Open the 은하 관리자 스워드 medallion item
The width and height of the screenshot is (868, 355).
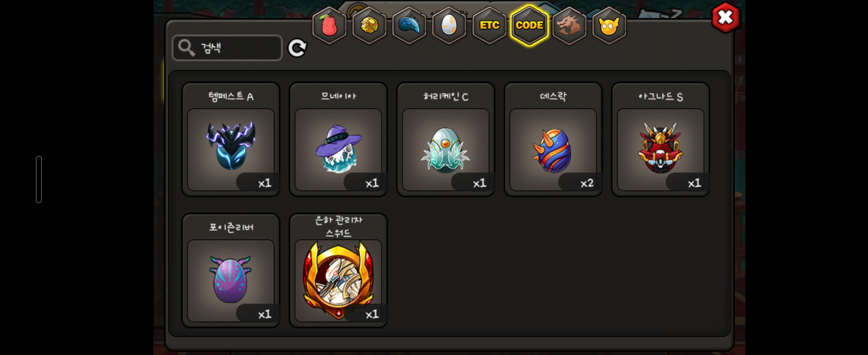(338, 271)
